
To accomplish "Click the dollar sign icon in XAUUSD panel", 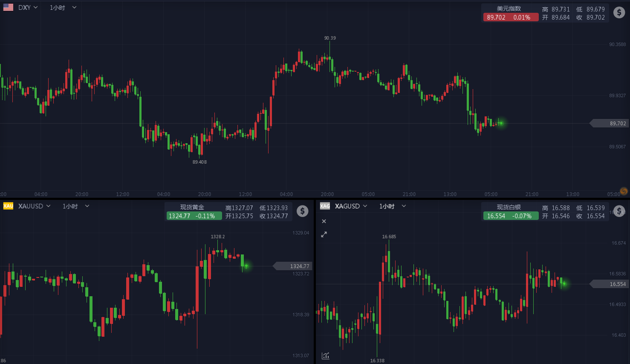I will pos(302,211).
